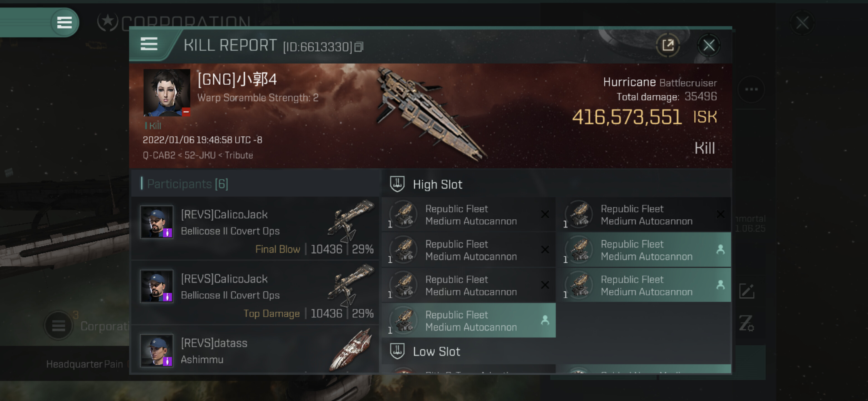The width and height of the screenshot is (868, 401).
Task: Select CalicoJack Final Blow participant entry
Action: tap(255, 228)
